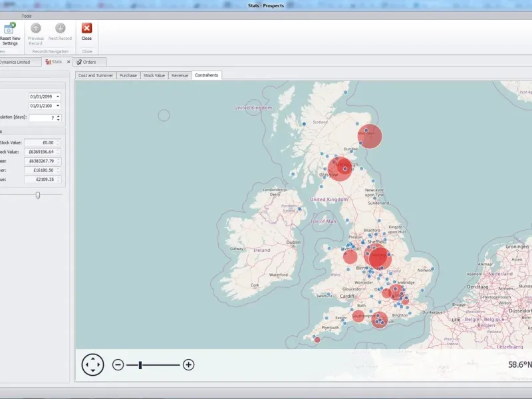This screenshot has height=399, width=532.
Task: Click the map zoom slider handle
Action: [140, 364]
